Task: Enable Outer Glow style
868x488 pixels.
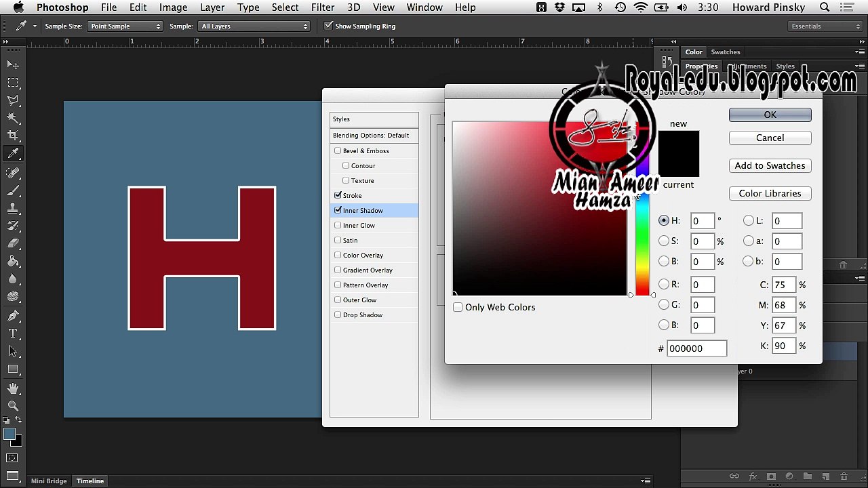Action: [x=338, y=300]
